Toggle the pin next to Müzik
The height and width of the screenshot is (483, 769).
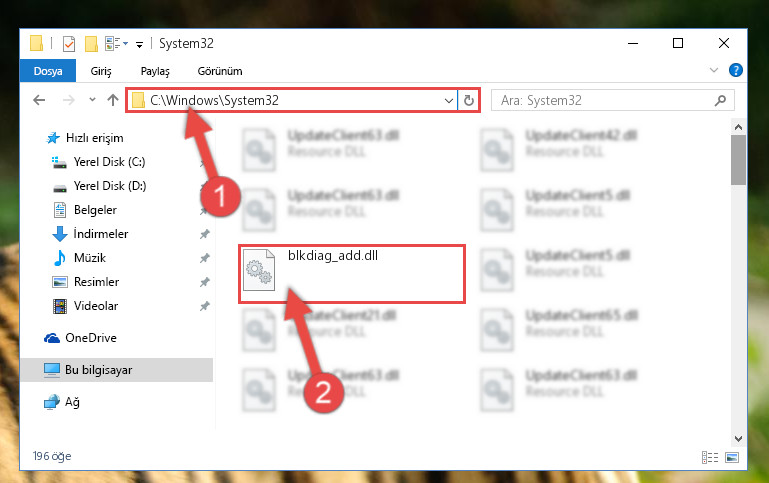205,258
